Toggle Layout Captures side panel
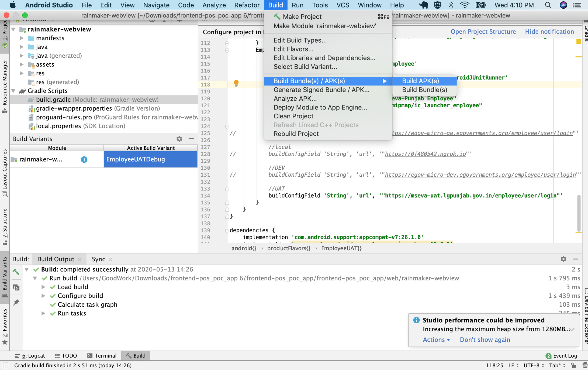The height and width of the screenshot is (370, 588). coord(5,173)
